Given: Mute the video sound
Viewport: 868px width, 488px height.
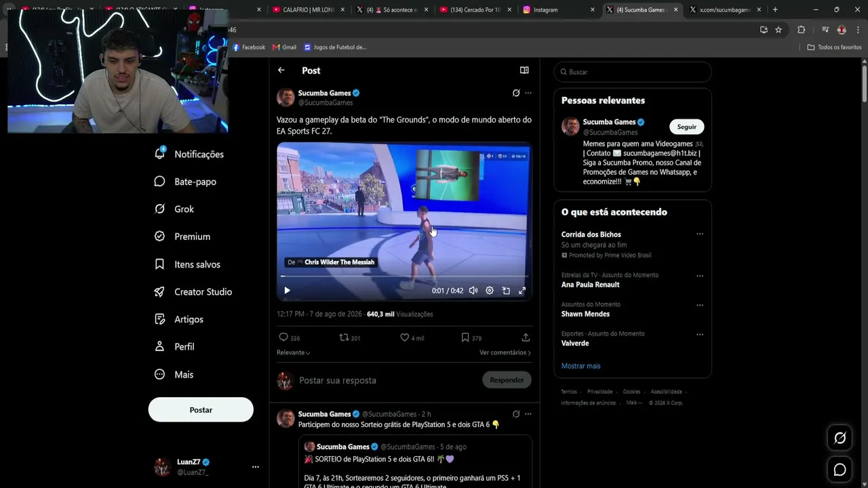Looking at the screenshot, I should point(473,291).
